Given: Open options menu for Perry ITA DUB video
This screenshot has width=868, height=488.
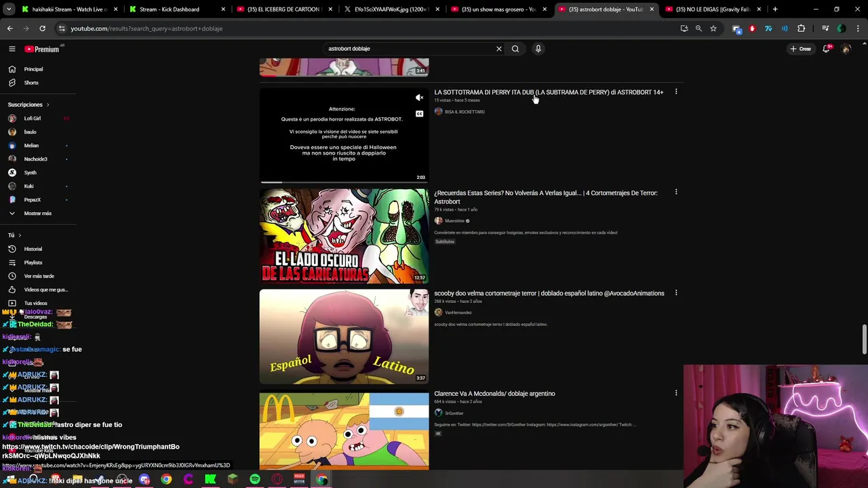Looking at the screenshot, I should [x=675, y=91].
